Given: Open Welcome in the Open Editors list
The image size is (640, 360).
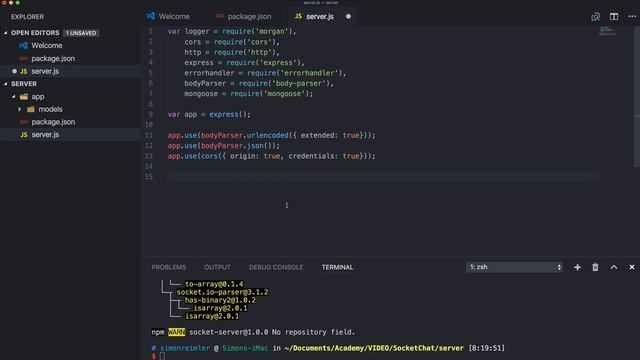Looking at the screenshot, I should [47, 45].
